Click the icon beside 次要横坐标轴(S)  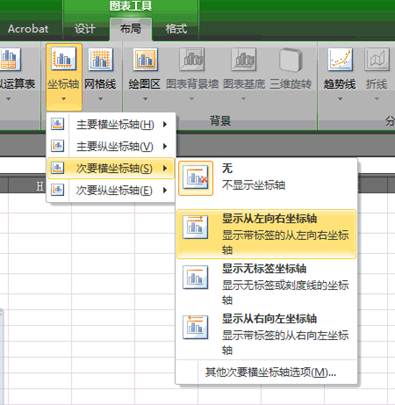[57, 168]
